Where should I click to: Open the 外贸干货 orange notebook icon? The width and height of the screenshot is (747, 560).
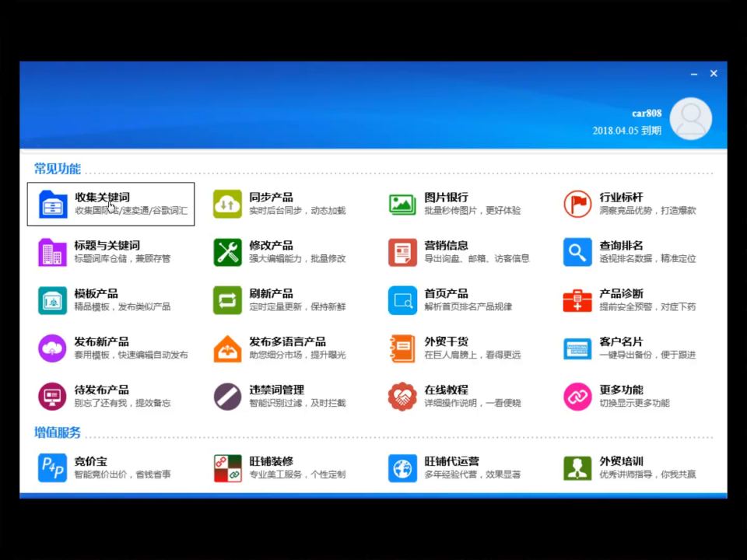402,348
